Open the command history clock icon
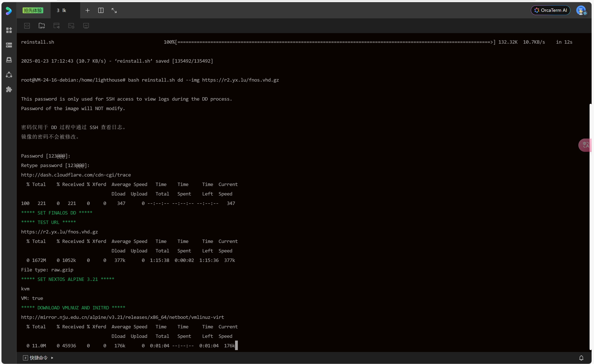594x364 pixels. [71, 26]
